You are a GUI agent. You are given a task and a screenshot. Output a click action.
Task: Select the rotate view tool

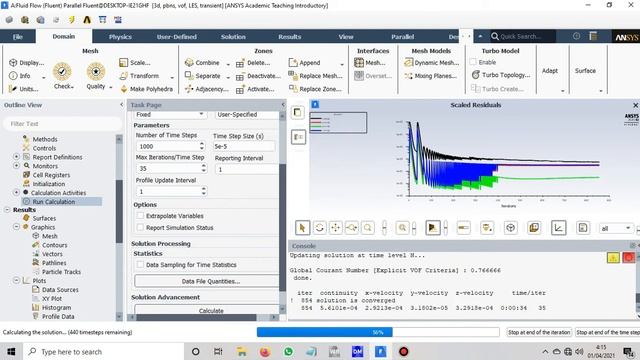319,228
